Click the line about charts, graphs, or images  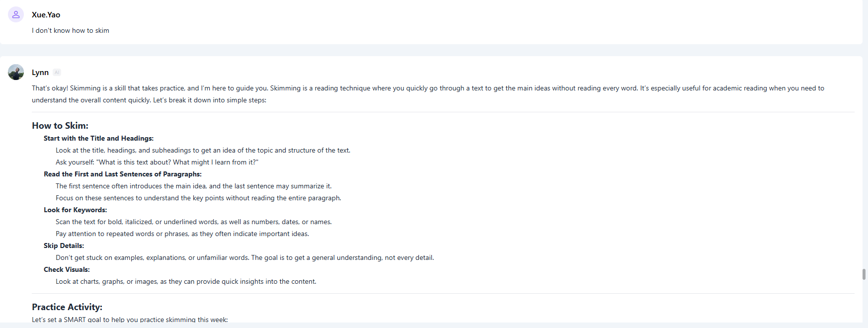click(x=186, y=282)
